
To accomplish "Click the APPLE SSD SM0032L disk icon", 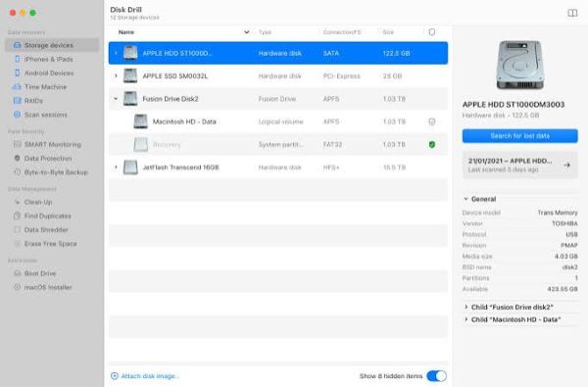I will [x=130, y=75].
